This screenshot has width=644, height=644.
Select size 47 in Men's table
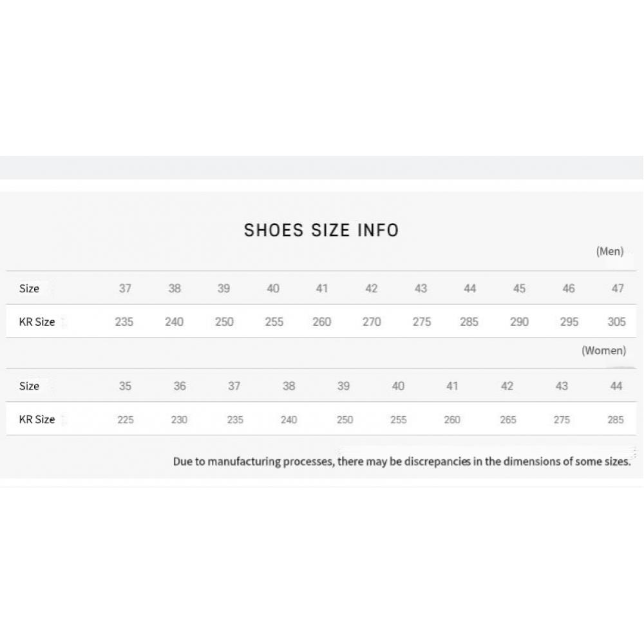pyautogui.click(x=618, y=289)
